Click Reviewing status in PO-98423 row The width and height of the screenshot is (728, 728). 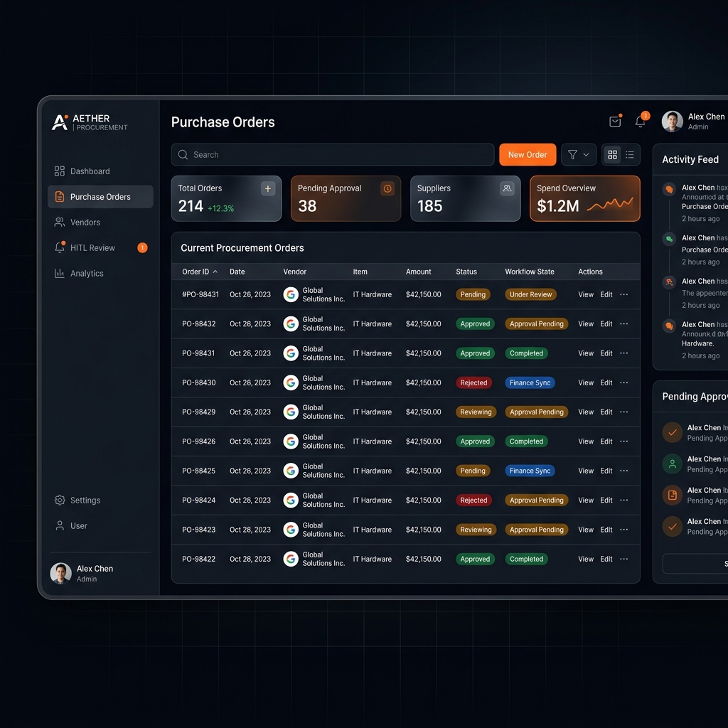point(476,530)
